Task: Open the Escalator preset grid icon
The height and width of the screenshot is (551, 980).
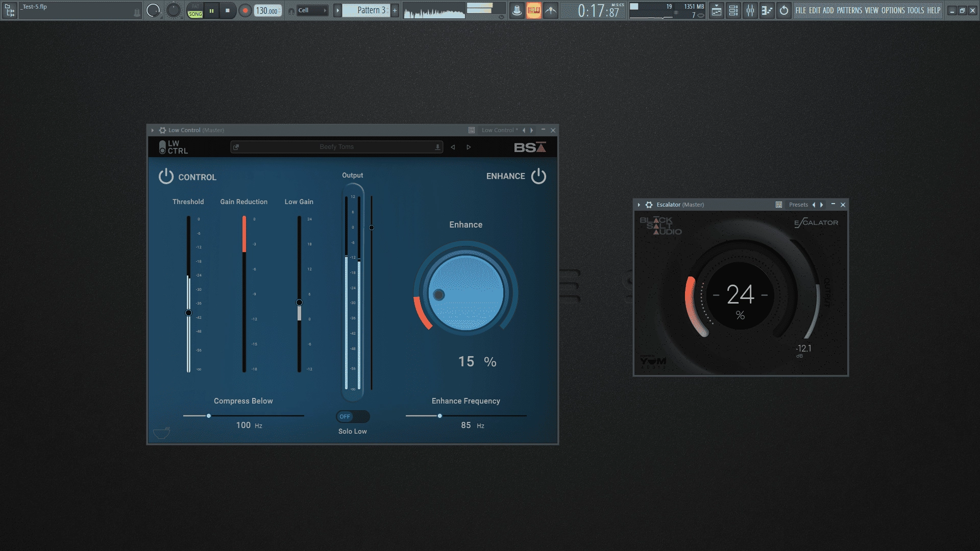Action: point(779,205)
